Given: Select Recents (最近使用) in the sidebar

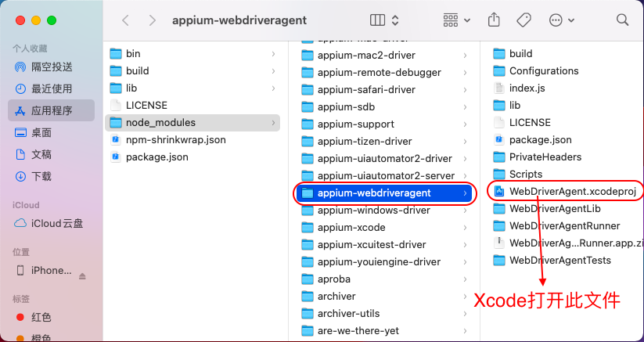Looking at the screenshot, I should click(51, 88).
